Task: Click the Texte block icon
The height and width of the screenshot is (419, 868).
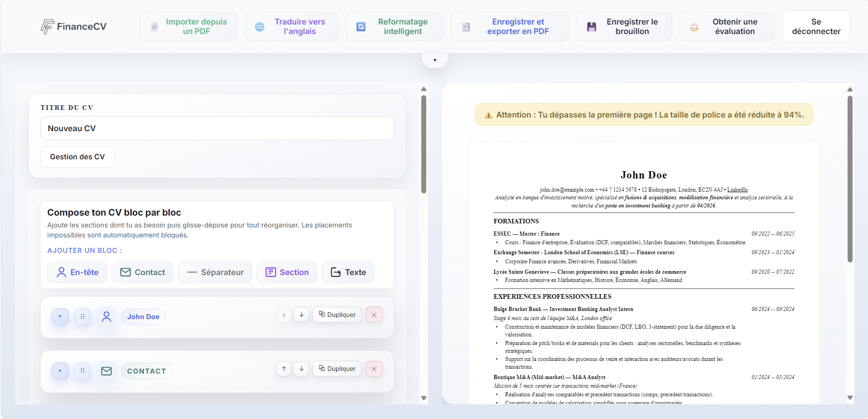Action: tap(335, 272)
